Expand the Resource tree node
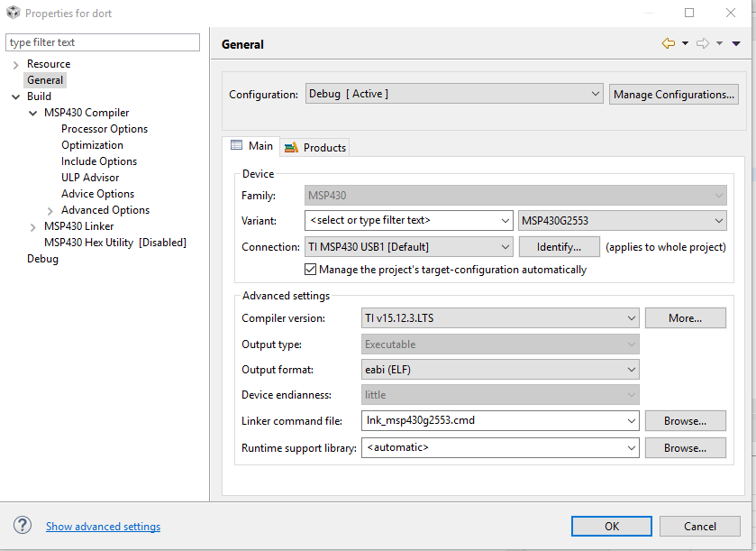The image size is (756, 551). pos(16,64)
